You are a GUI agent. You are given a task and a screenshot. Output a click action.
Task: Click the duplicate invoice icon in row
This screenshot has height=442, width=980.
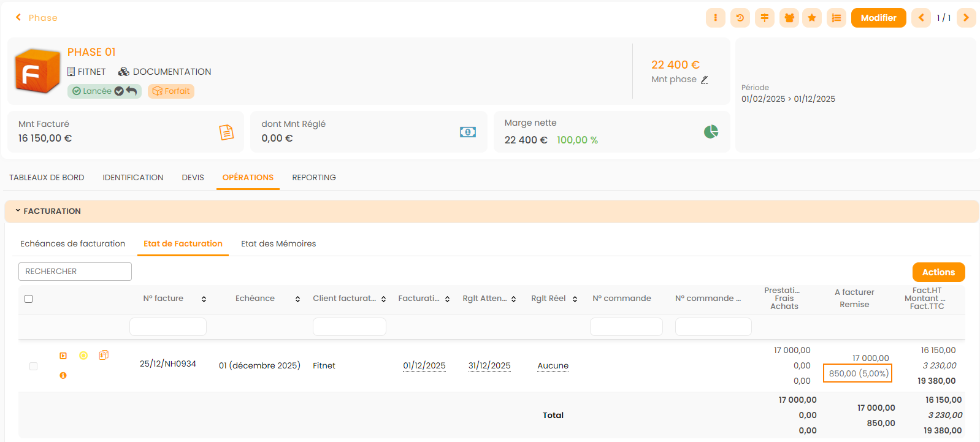pyautogui.click(x=104, y=355)
